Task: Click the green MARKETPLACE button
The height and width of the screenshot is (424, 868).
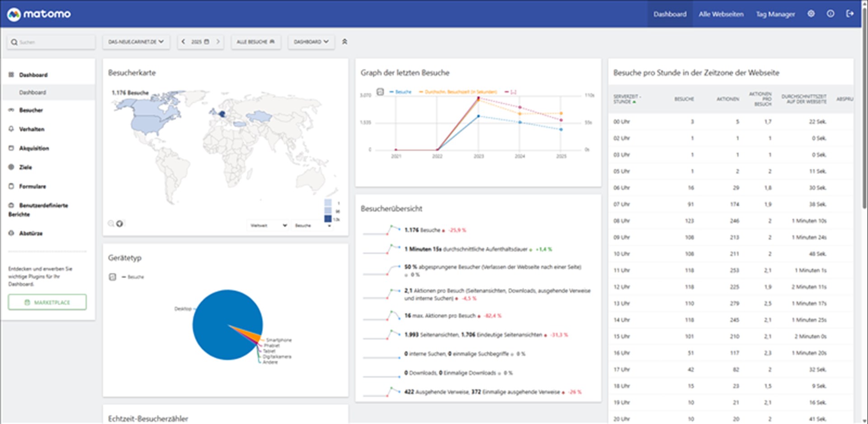Action: tap(47, 302)
